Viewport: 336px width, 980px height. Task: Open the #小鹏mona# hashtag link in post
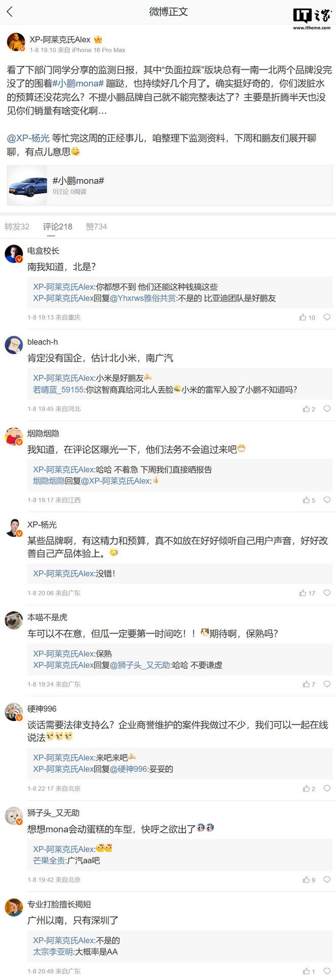point(78,84)
